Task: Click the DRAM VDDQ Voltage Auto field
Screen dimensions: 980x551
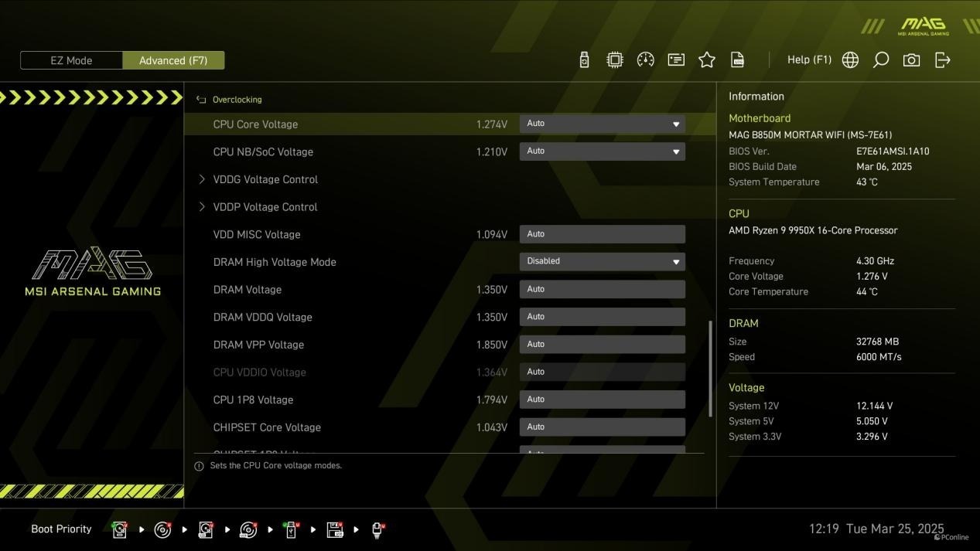Action: [602, 317]
